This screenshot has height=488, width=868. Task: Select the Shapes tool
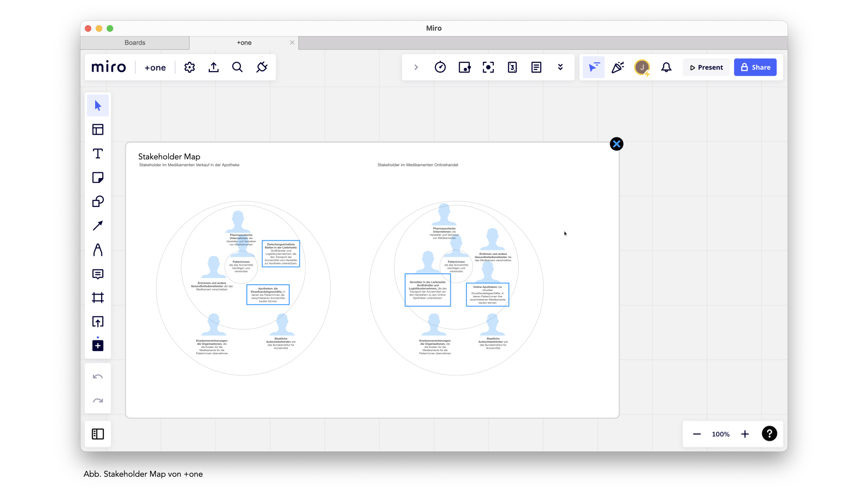[98, 202]
